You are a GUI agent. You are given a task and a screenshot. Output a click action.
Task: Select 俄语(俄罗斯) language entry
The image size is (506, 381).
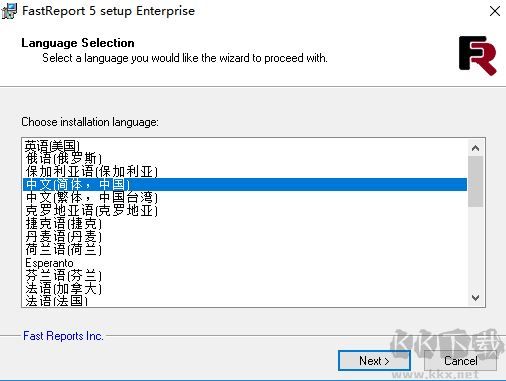[x=245, y=158]
